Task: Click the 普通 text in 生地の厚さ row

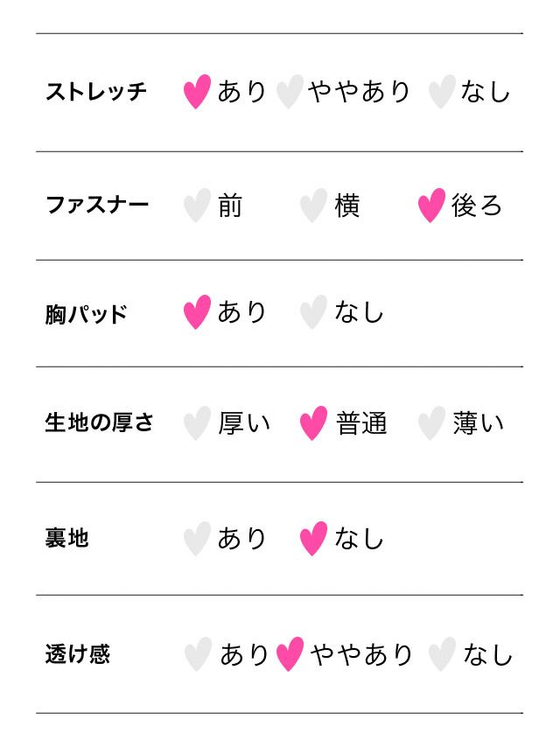Action: point(361,423)
